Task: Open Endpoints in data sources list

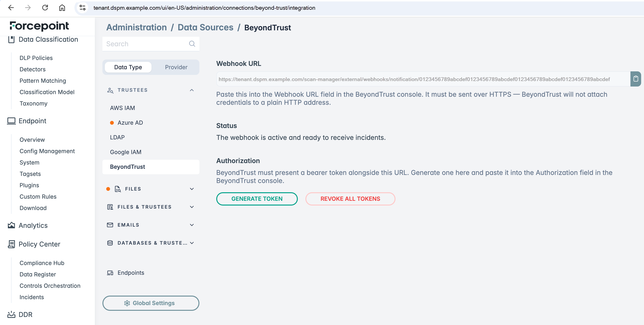Action: (131, 273)
